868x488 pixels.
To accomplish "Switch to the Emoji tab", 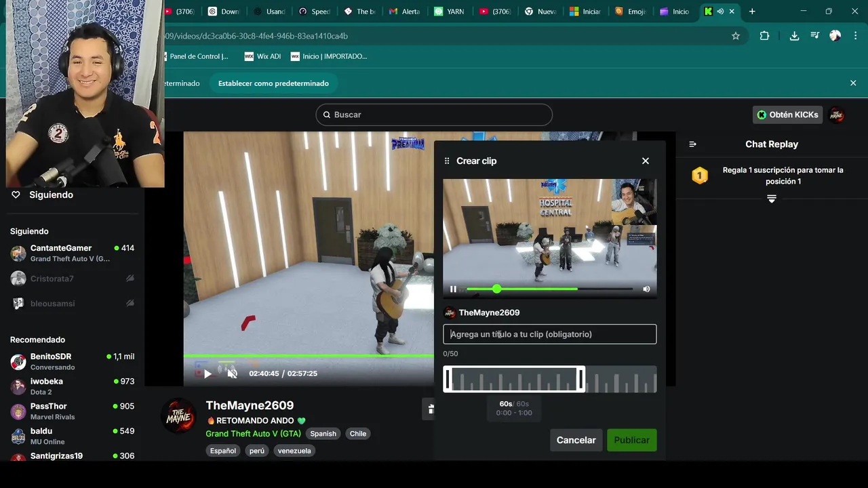I will coord(630,12).
